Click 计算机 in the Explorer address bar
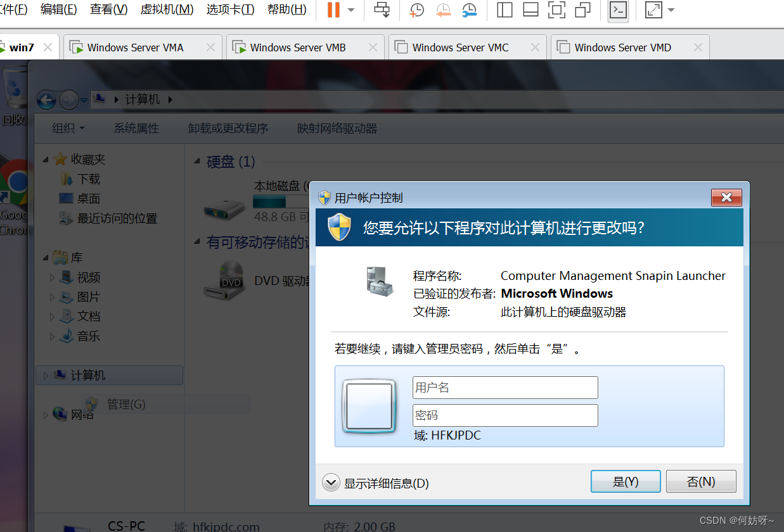Image resolution: width=784 pixels, height=532 pixels. click(143, 99)
